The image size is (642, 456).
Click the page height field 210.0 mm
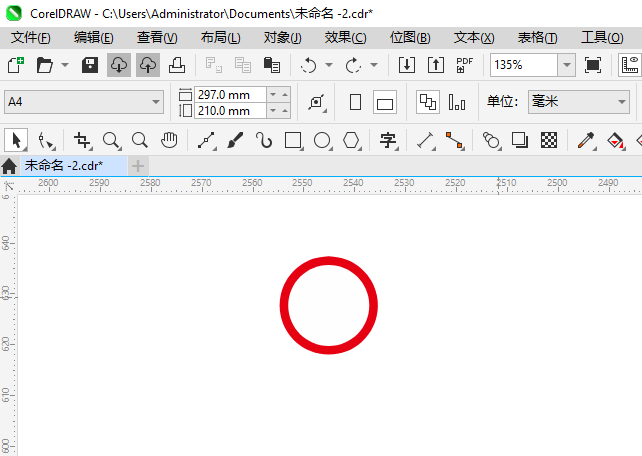coord(230,111)
